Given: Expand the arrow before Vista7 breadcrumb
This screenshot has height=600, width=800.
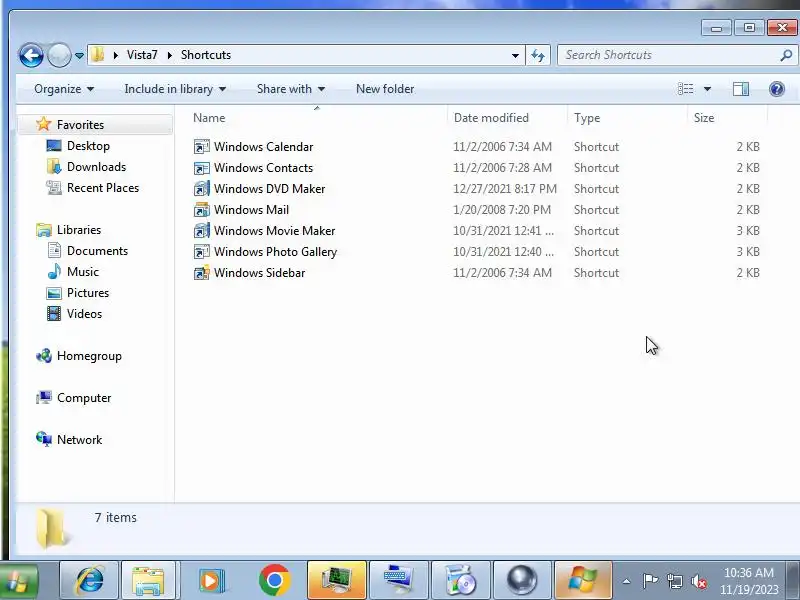Looking at the screenshot, I should pos(116,55).
